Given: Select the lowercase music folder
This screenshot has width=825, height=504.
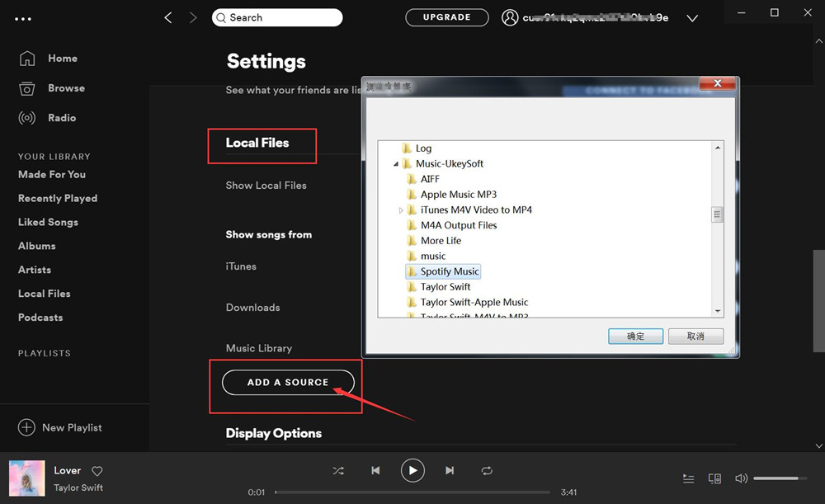Looking at the screenshot, I should pos(433,257).
